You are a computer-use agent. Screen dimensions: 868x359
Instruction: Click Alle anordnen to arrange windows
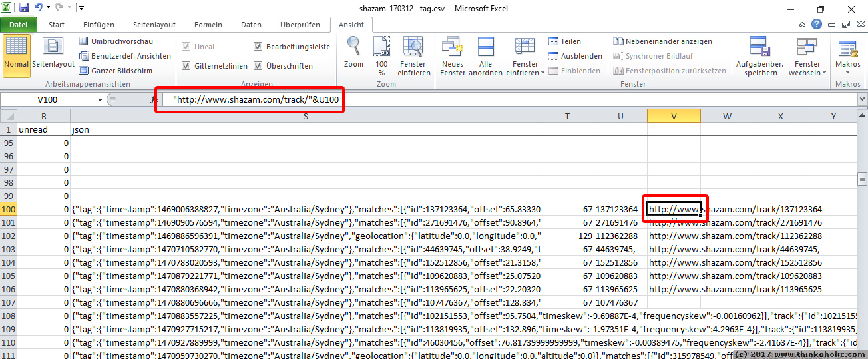pos(486,56)
